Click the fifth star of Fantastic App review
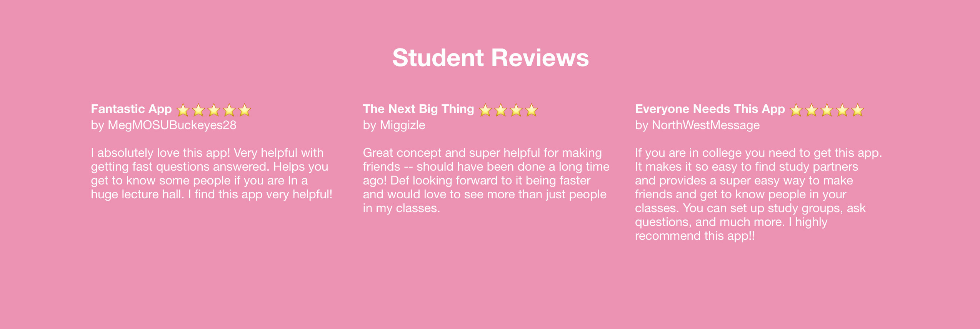This screenshot has width=980, height=329. coord(245,110)
